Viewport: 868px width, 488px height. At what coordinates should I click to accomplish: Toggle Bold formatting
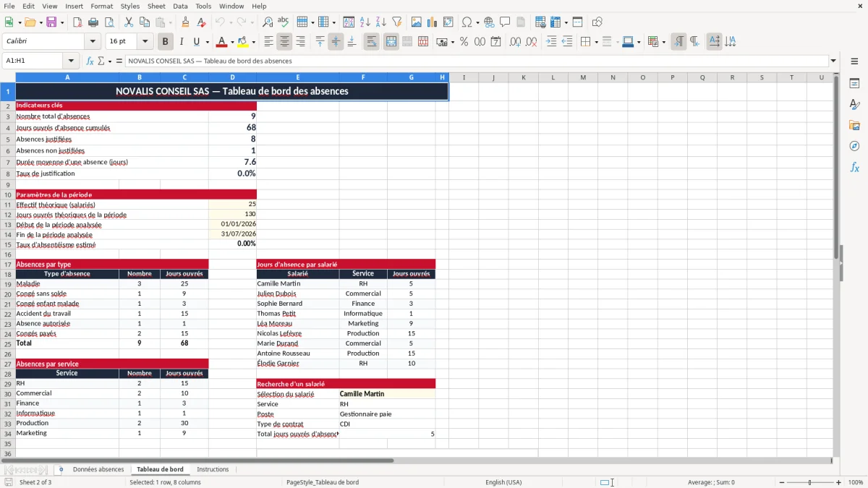click(165, 42)
